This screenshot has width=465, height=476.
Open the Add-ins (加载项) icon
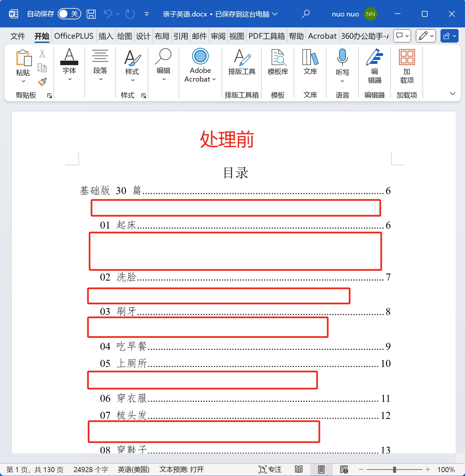(x=407, y=57)
